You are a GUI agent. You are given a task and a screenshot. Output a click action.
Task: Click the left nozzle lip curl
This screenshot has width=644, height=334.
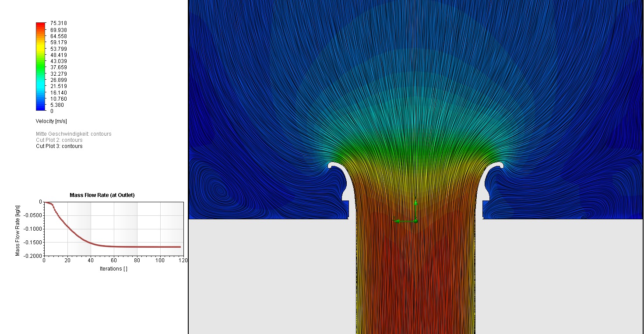[x=333, y=165]
